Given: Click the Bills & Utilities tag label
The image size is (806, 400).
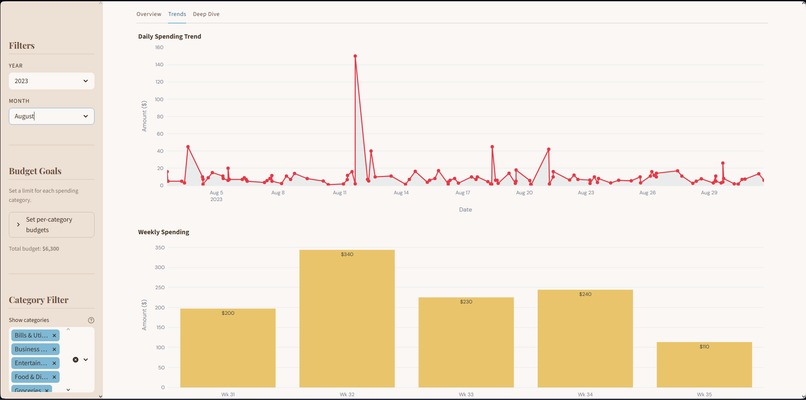Looking at the screenshot, I should pyautogui.click(x=31, y=335).
